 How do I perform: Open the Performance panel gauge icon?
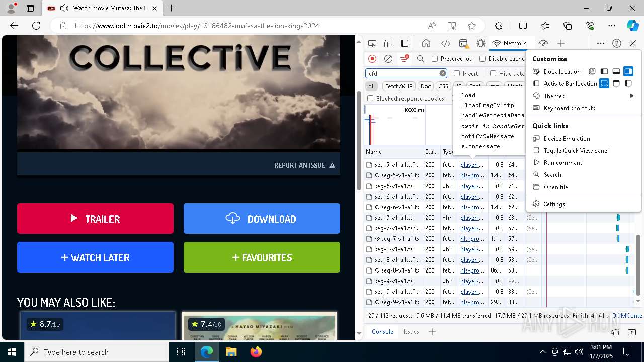[543, 43]
